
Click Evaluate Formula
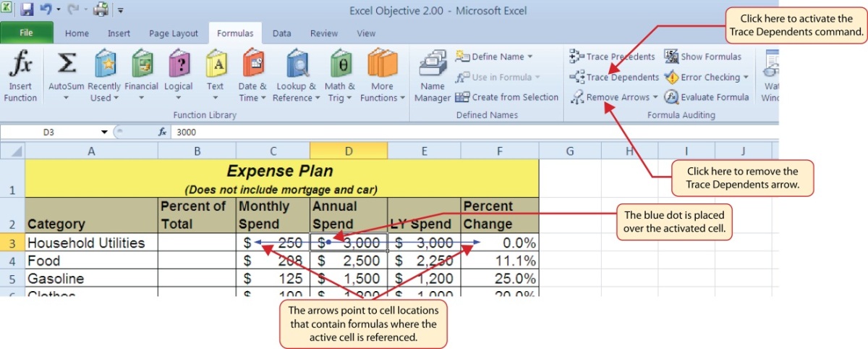tap(707, 97)
